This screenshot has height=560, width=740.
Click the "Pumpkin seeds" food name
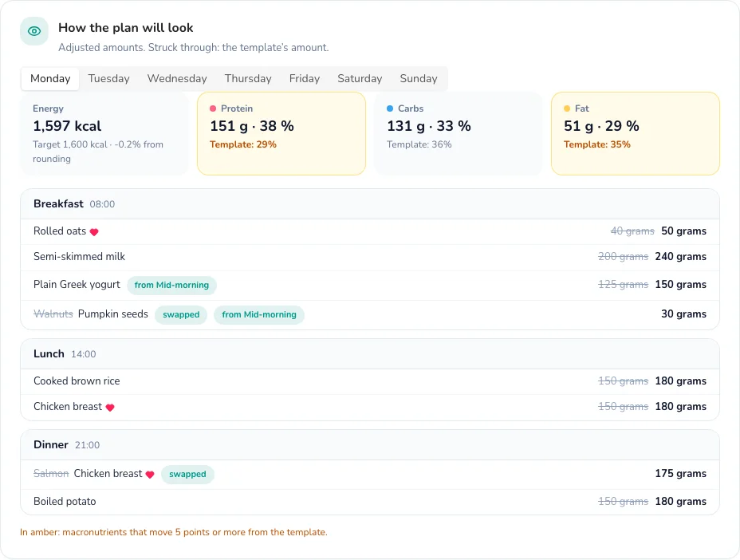click(x=112, y=314)
